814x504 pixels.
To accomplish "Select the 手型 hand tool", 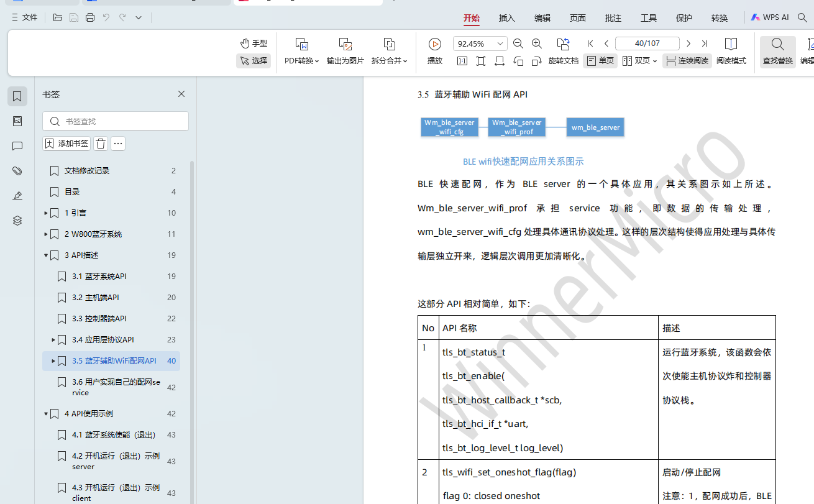I will (x=254, y=43).
